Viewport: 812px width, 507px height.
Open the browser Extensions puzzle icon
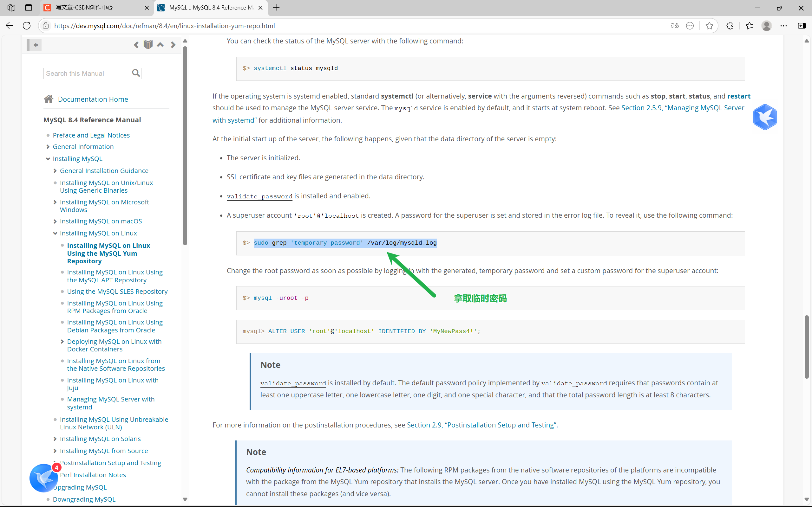click(x=730, y=25)
